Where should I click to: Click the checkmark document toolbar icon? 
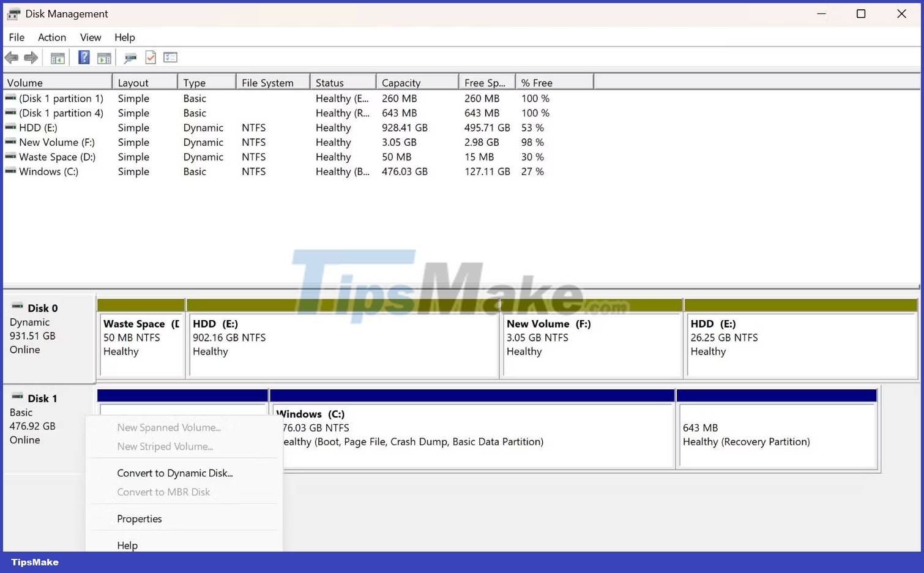(x=151, y=57)
